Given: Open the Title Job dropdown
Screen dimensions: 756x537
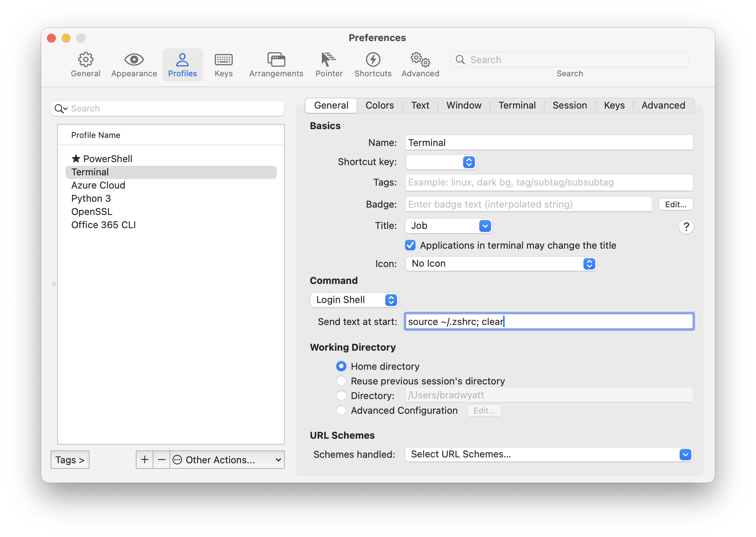Looking at the screenshot, I should (448, 226).
